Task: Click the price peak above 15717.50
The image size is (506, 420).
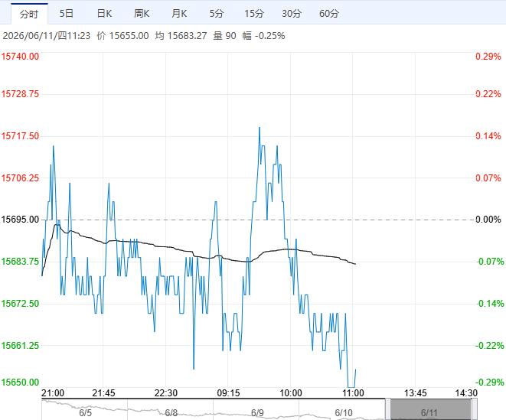Action: pyautogui.click(x=260, y=128)
